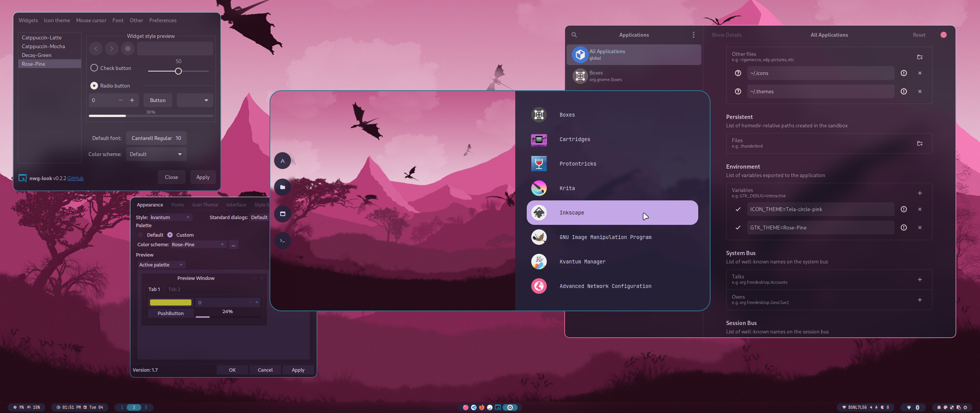
Task: Open the Active palette dropdown
Action: coord(161,265)
